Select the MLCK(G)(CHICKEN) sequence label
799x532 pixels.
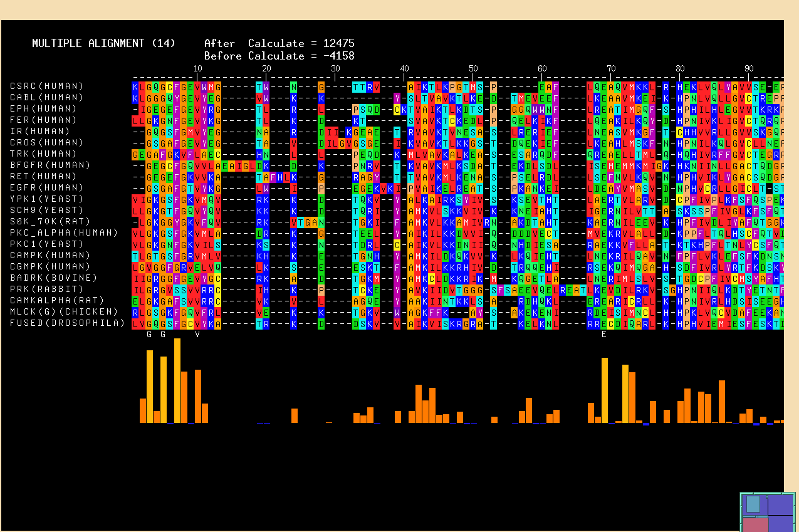64,312
